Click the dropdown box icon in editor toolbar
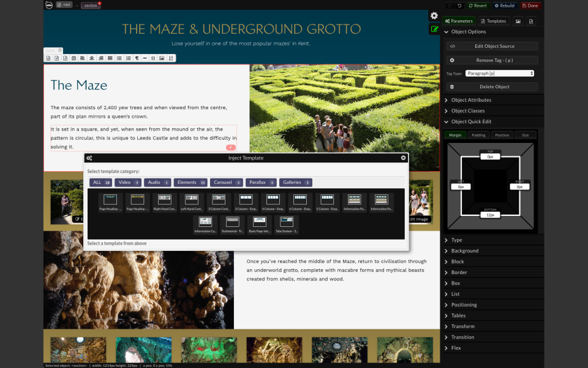The width and height of the screenshot is (588, 368). (x=74, y=58)
